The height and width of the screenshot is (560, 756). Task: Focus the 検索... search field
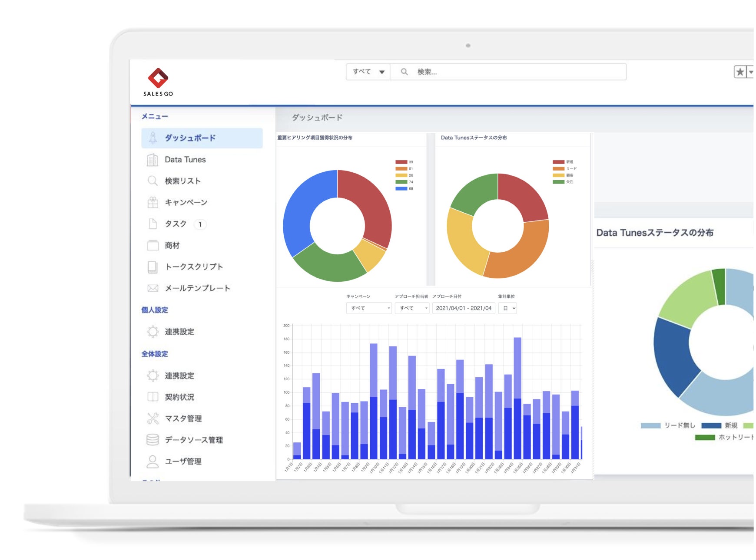tap(508, 72)
